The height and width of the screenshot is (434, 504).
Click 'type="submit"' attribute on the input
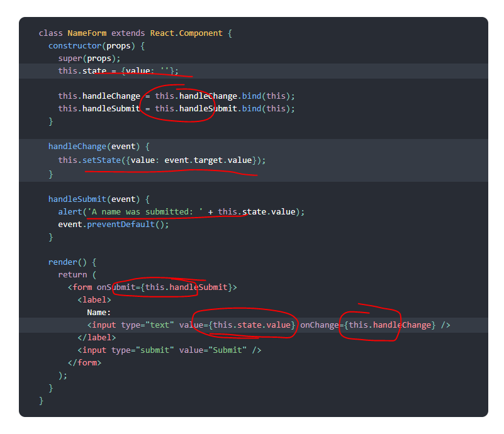143,350
